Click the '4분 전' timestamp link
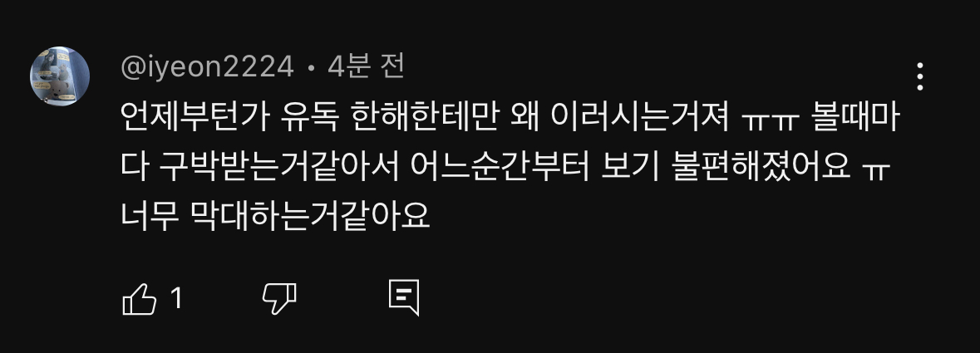The height and width of the screenshot is (353, 980). pos(366,66)
